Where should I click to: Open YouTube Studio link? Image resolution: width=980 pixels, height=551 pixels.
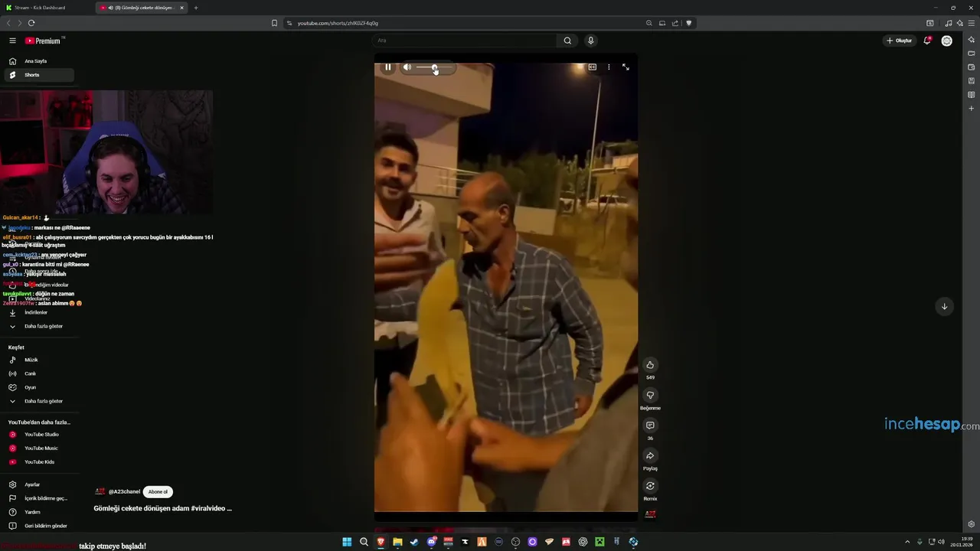[38, 435]
